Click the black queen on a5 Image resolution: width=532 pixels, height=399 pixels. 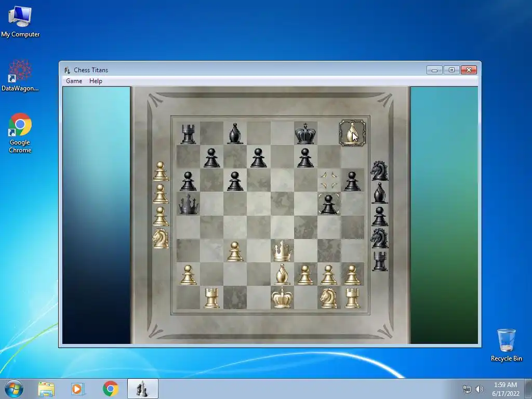pyautogui.click(x=188, y=205)
